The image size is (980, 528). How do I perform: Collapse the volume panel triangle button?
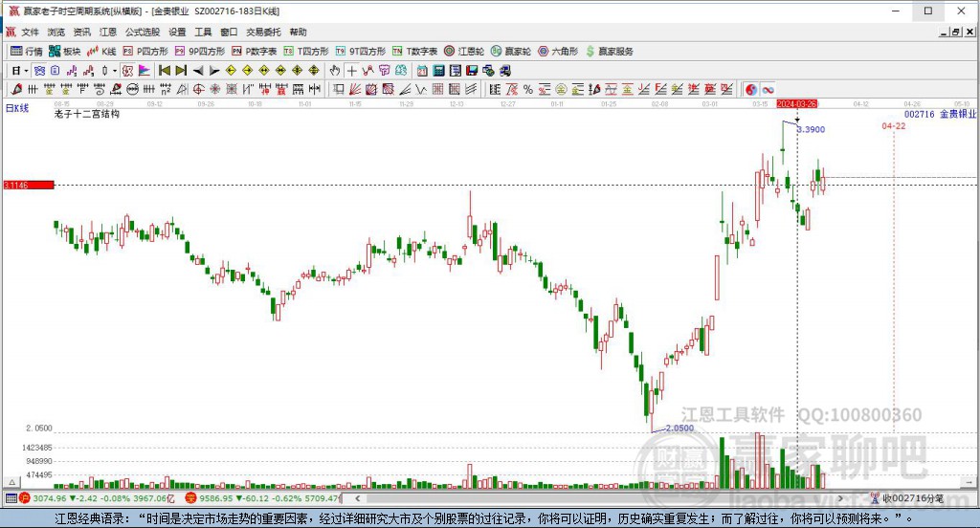[x=11, y=482]
